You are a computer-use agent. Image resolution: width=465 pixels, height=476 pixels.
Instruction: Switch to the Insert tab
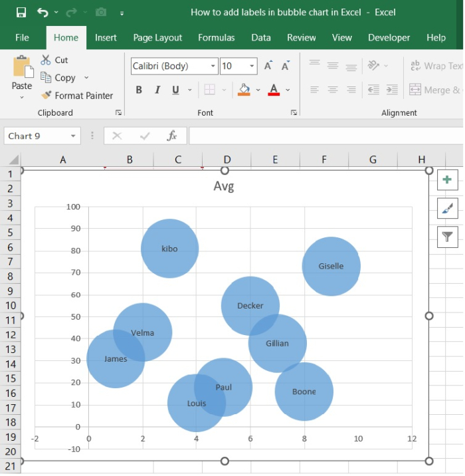pyautogui.click(x=106, y=38)
